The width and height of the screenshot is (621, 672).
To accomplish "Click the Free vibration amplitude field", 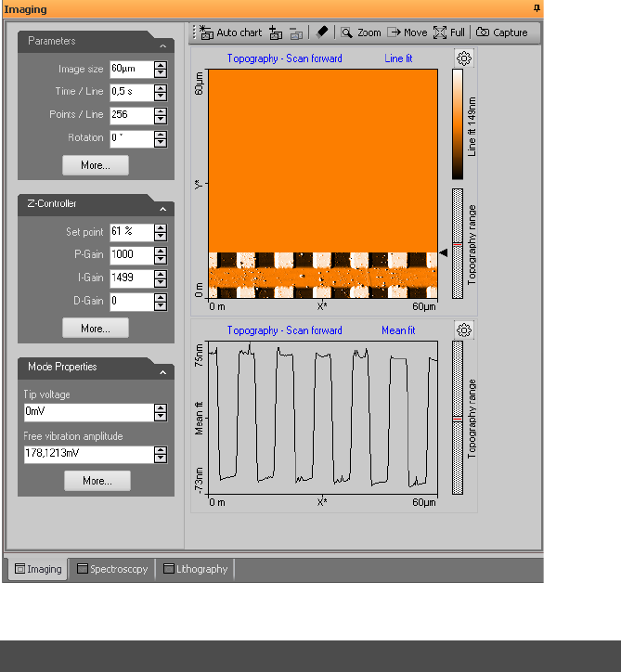I will [x=89, y=454].
